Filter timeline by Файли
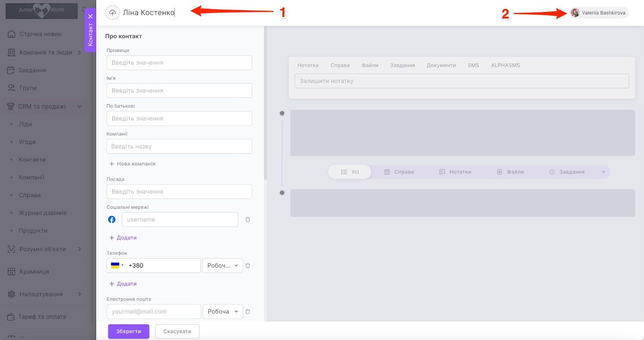Viewport: 644px width, 340px height. coord(510,172)
